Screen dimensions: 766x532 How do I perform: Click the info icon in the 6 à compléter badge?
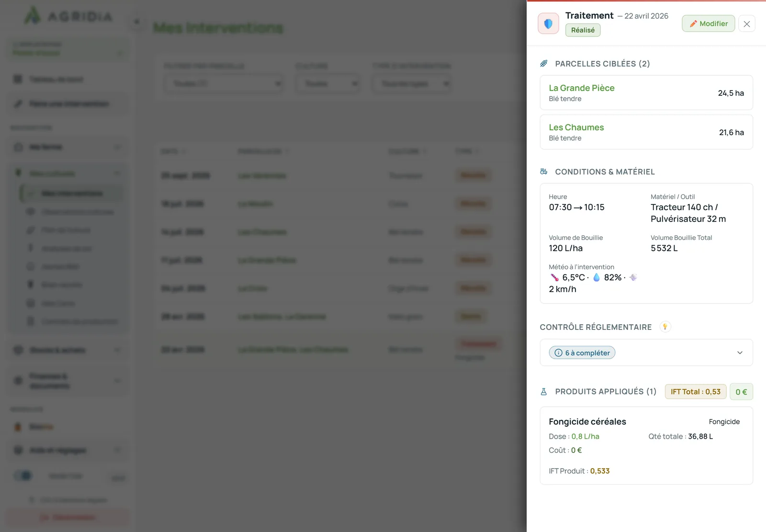(x=558, y=353)
